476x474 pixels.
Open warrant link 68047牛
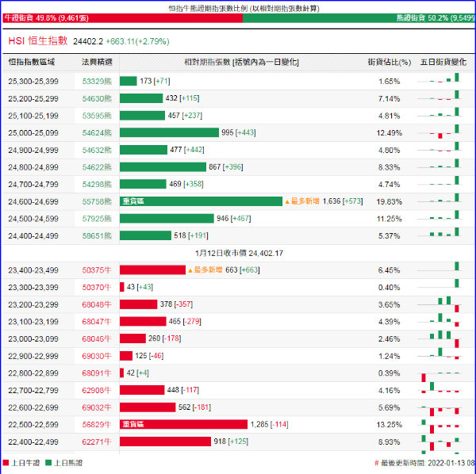(x=97, y=322)
